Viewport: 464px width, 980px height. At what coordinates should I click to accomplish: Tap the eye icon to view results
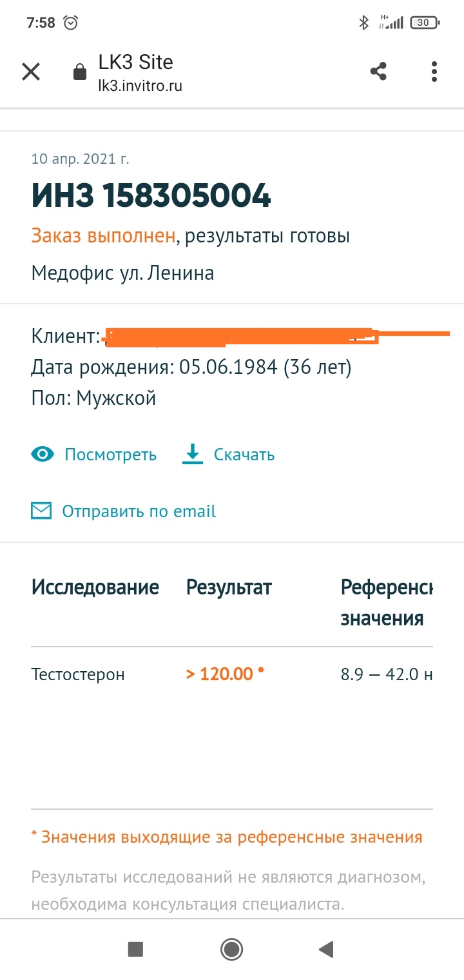coord(43,455)
